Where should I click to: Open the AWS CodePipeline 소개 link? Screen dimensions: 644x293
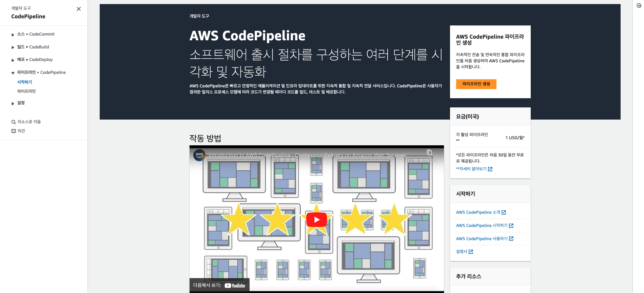478,212
